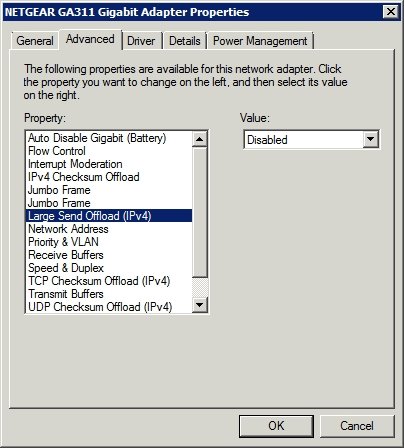Switch to the General tab

pyautogui.click(x=35, y=41)
